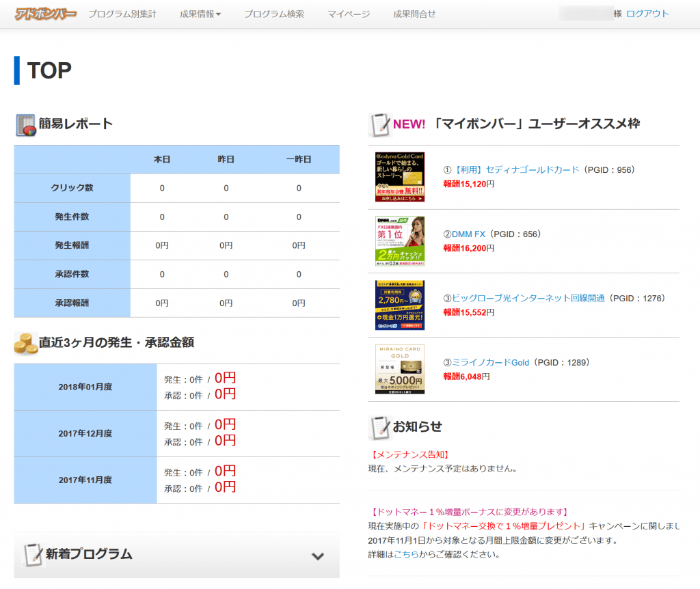Open the DMM FX program link
The image size is (700, 589).
pyautogui.click(x=468, y=234)
